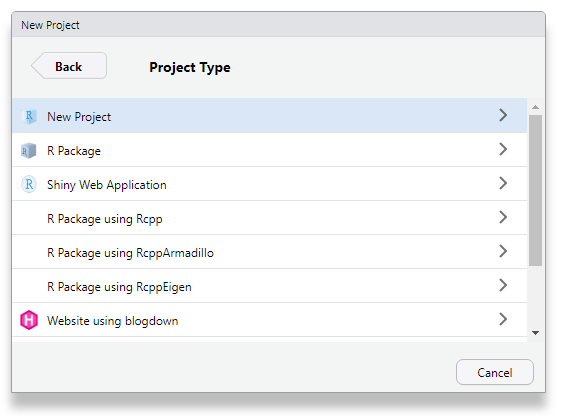The image size is (564, 417).
Task: Expand the R Package chevron arrow
Action: point(503,149)
